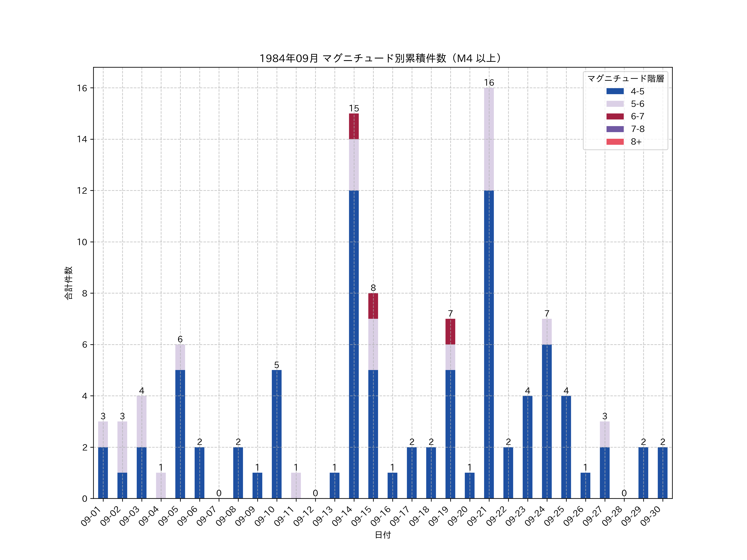The height and width of the screenshot is (560, 747).
Task: Click the x-axis label 09-01
Action: [91, 516]
